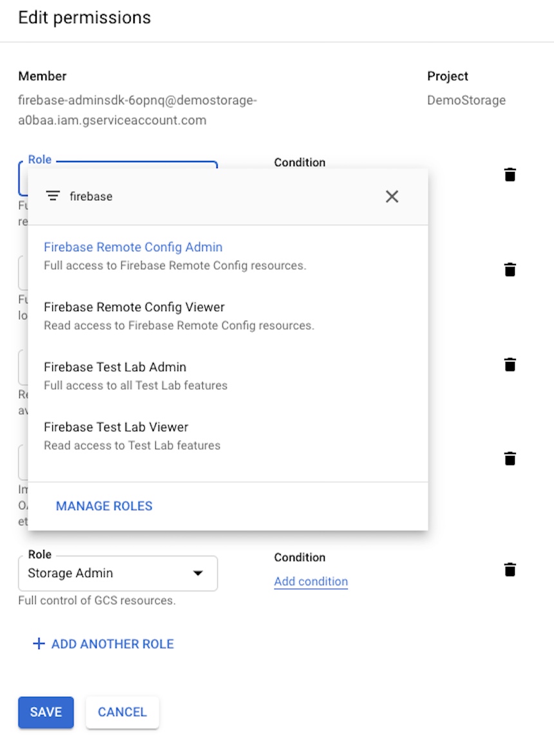Save the permission changes
Viewport: 554px width, 756px height.
coord(46,712)
